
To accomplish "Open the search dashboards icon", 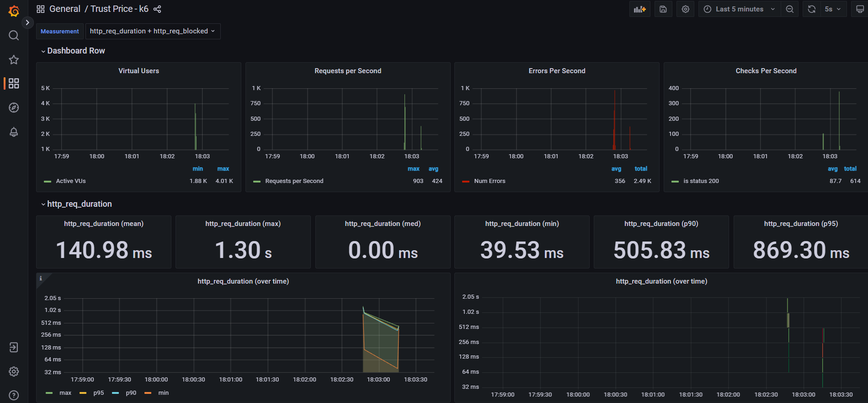I will tap(14, 35).
